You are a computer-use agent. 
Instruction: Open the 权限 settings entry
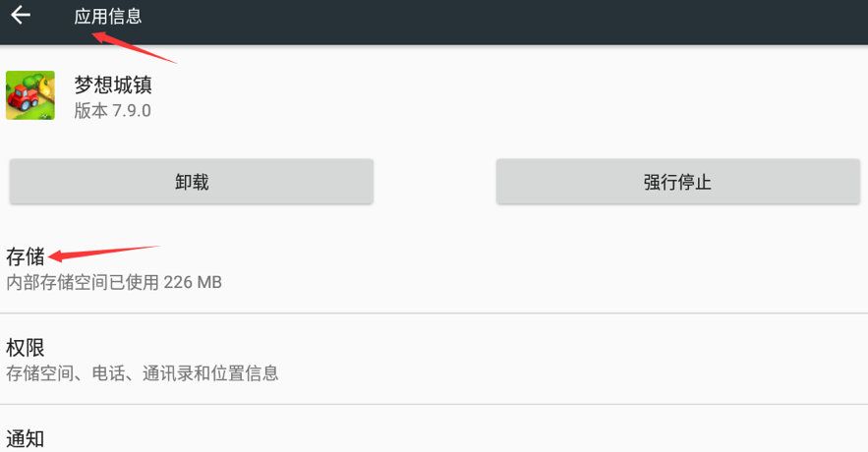(26, 348)
